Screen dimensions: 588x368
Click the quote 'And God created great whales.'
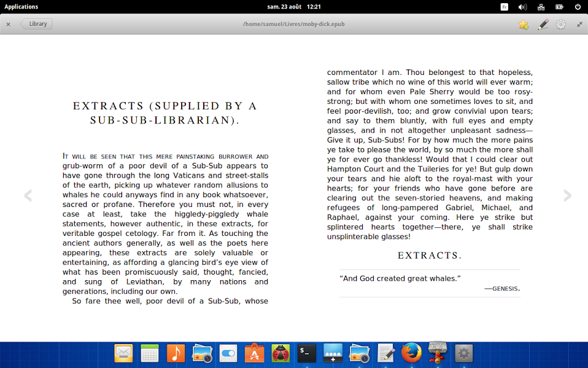400,278
